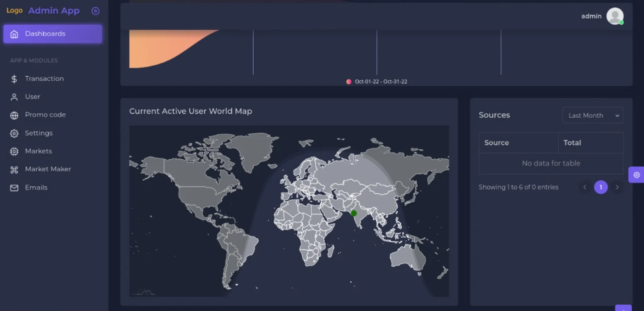Open the Last Month dropdown in Sources
This screenshot has width=644, height=311.
coord(593,116)
